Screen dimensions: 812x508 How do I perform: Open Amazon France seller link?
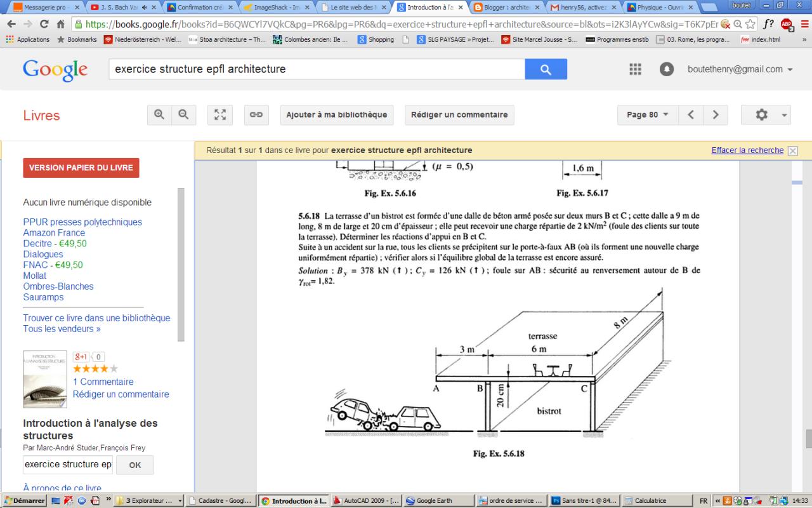pyautogui.click(x=54, y=233)
